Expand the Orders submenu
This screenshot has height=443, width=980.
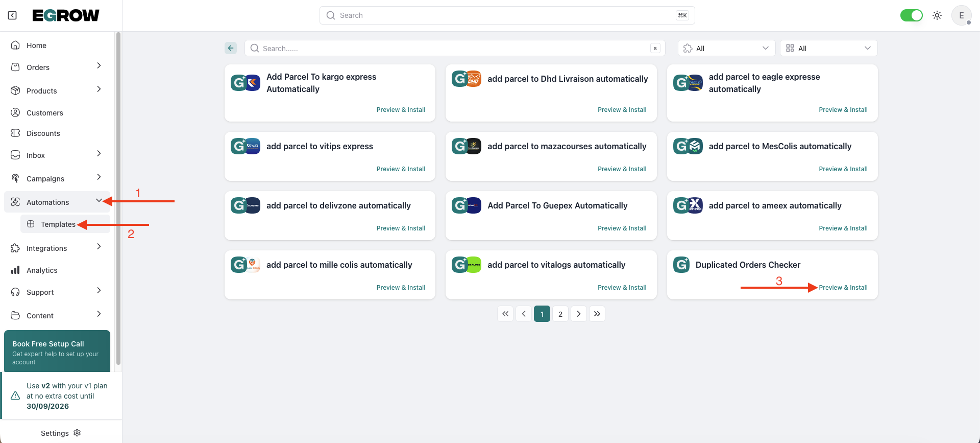(99, 66)
